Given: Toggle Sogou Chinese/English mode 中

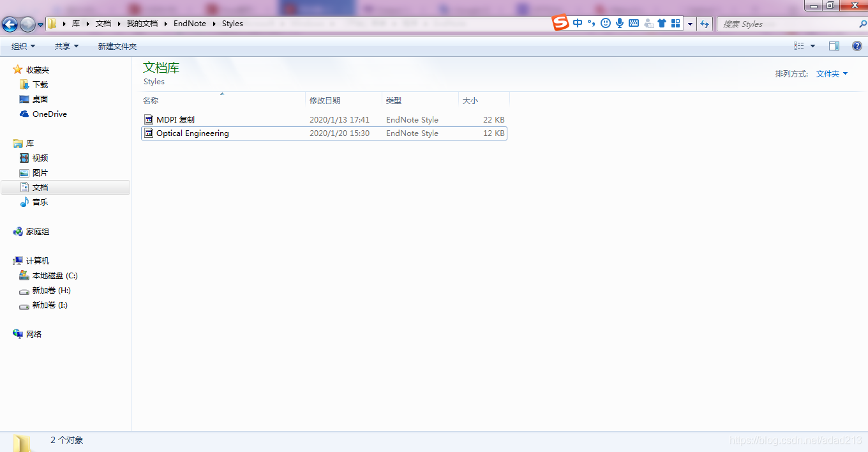Looking at the screenshot, I should coord(578,23).
